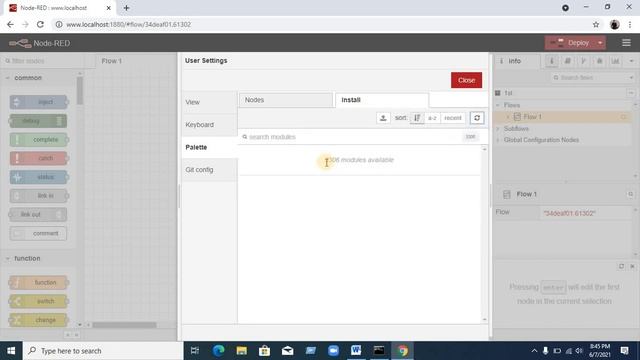Screen dimensions: 640x360
Task: Open the View settings section
Action: [209, 102]
